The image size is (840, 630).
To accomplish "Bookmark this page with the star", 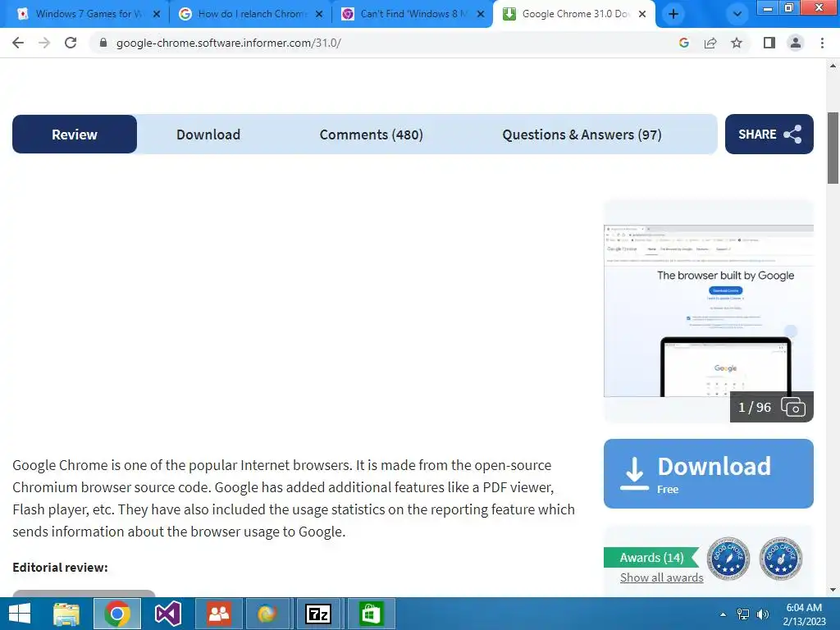I will 737,43.
